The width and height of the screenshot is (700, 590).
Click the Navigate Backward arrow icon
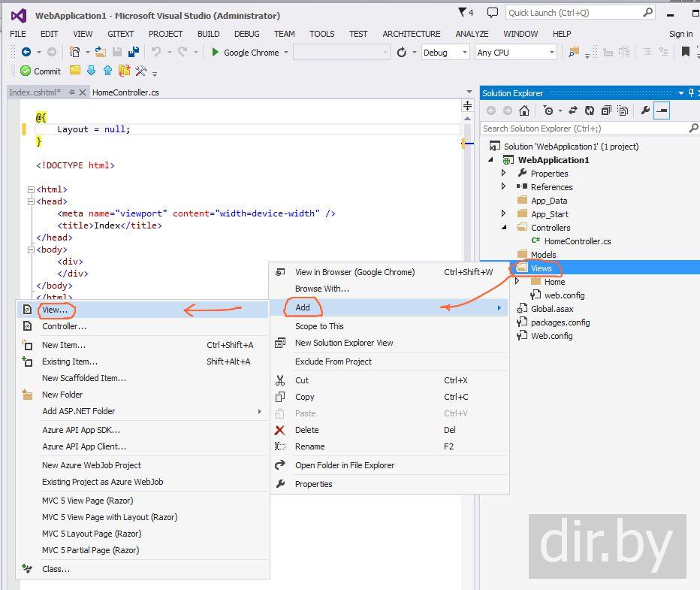pyautogui.click(x=26, y=52)
